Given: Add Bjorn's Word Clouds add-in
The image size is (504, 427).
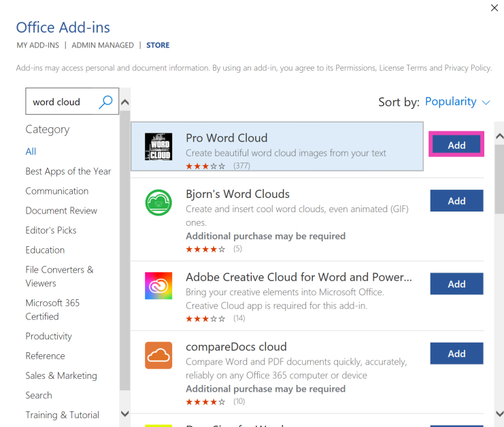Looking at the screenshot, I should tap(456, 201).
